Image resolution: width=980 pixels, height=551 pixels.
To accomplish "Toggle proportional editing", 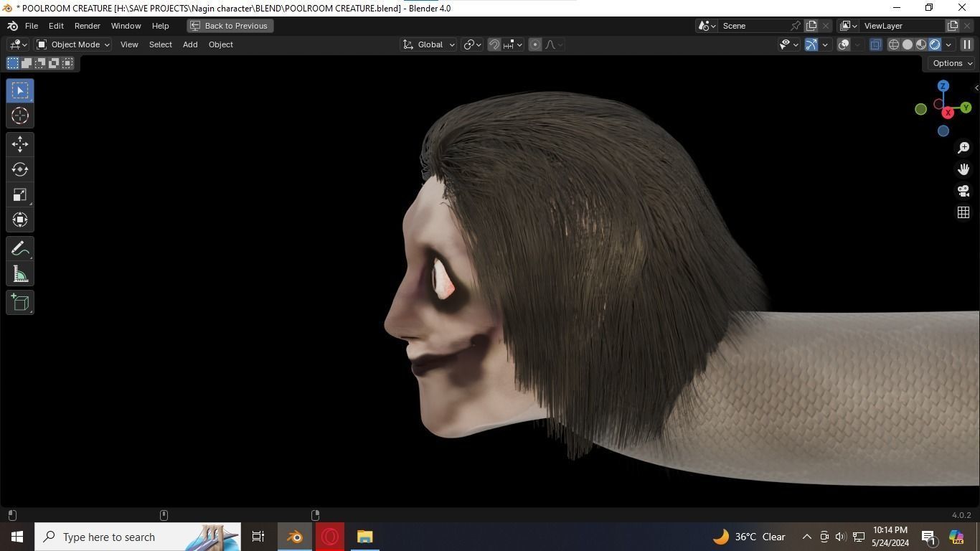I will [x=535, y=44].
